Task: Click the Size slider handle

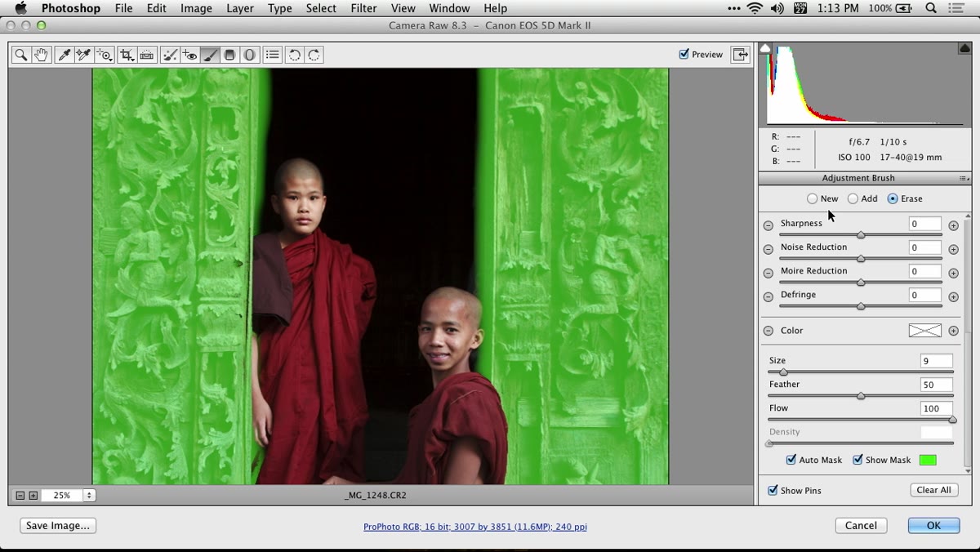Action: pyautogui.click(x=783, y=372)
